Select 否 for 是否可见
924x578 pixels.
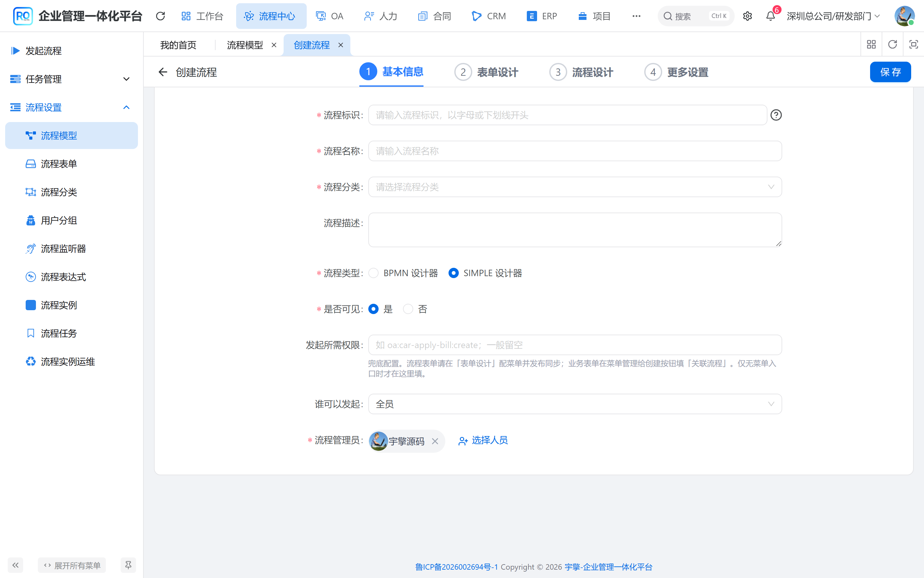408,309
